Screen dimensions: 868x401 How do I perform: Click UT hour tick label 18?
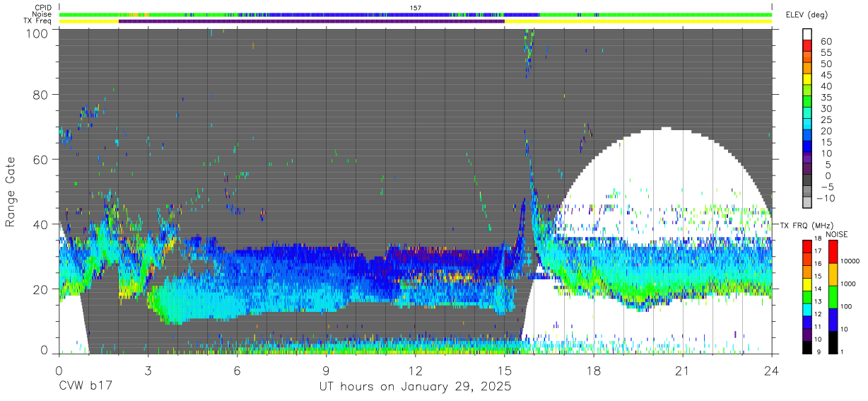point(593,370)
